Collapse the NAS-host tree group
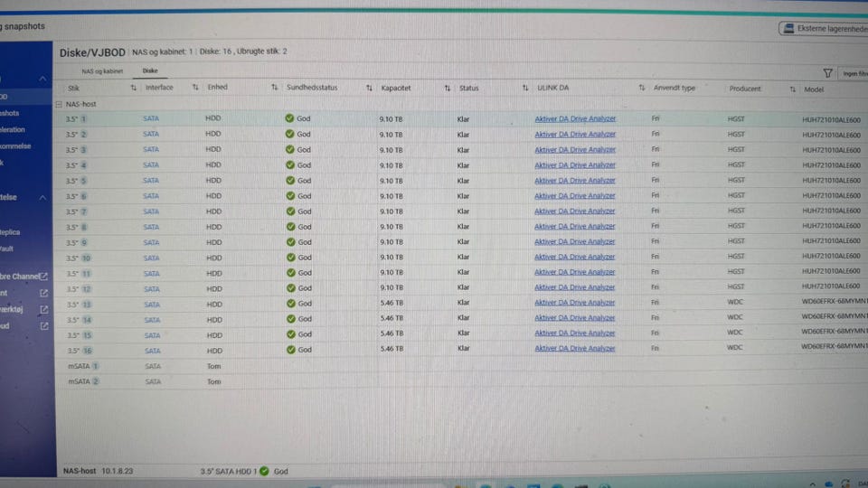This screenshot has width=868, height=488. coord(59,104)
